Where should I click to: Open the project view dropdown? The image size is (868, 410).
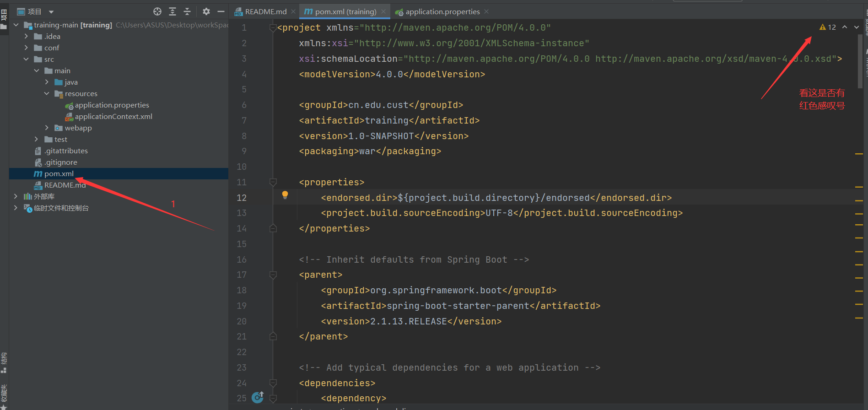(x=51, y=12)
